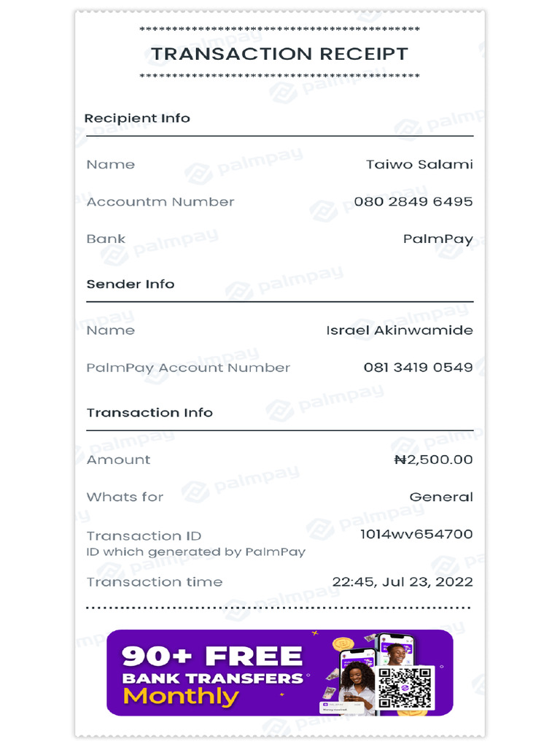The image size is (560, 747).
Task: Click the gold coin icon above the banner phones
Action: pyautogui.click(x=343, y=646)
